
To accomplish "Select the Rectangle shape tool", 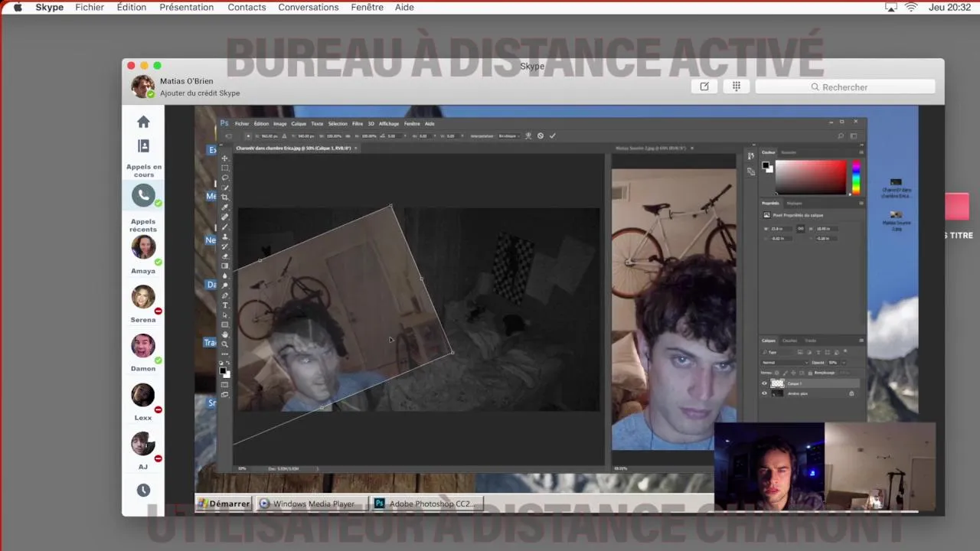I will (x=225, y=324).
